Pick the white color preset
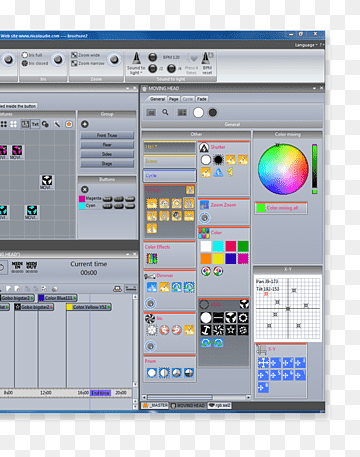The width and height of the screenshot is (360, 457). [x=206, y=246]
